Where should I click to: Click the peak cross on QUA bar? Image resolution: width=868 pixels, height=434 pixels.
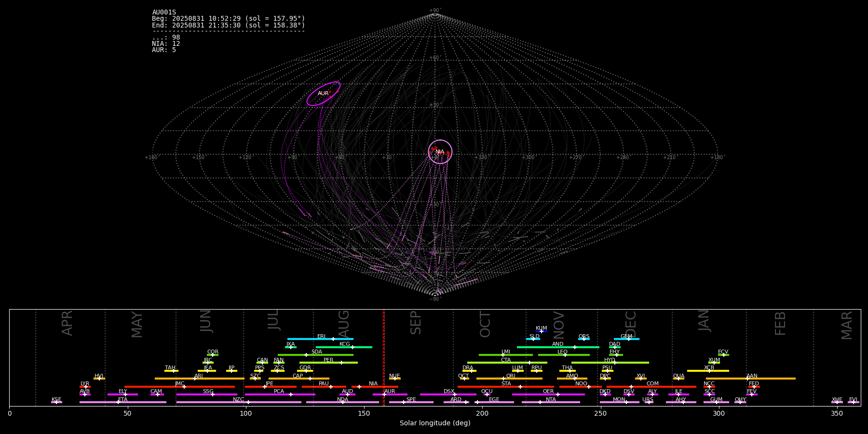point(678,379)
